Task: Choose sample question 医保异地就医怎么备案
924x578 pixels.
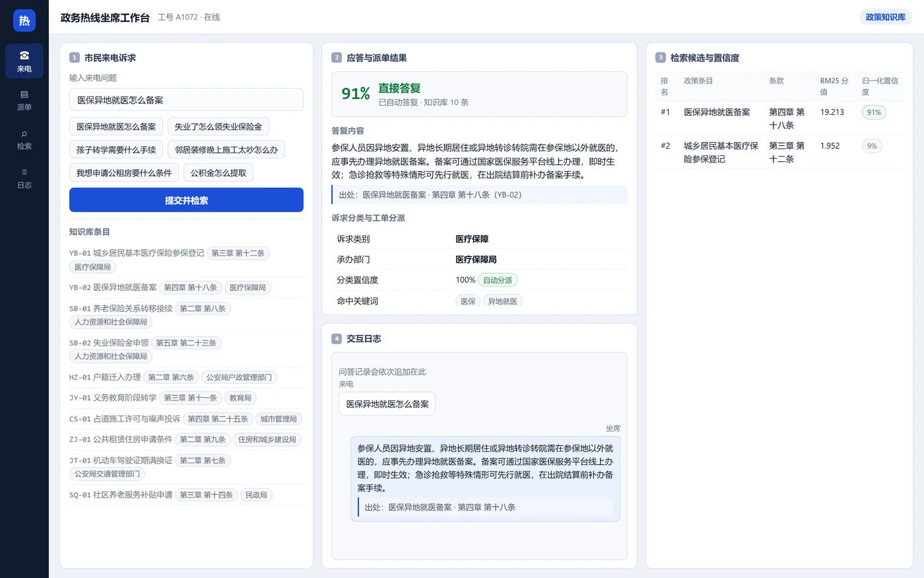Action: pyautogui.click(x=116, y=126)
